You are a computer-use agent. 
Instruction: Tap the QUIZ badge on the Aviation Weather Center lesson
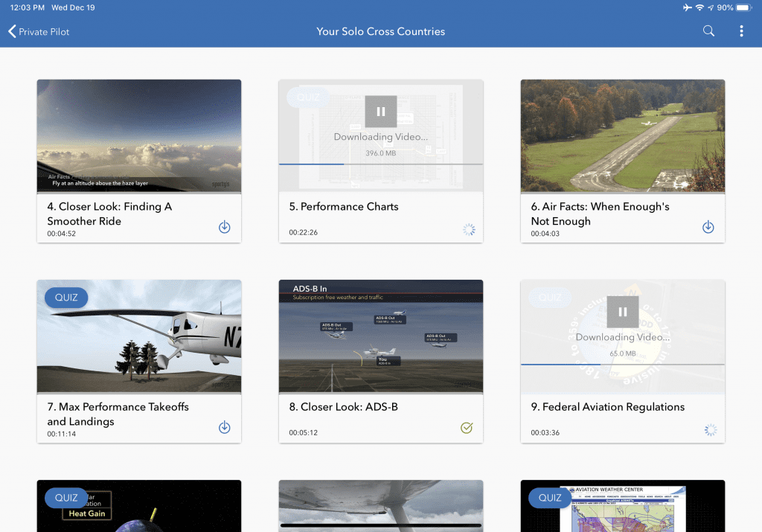click(x=549, y=498)
